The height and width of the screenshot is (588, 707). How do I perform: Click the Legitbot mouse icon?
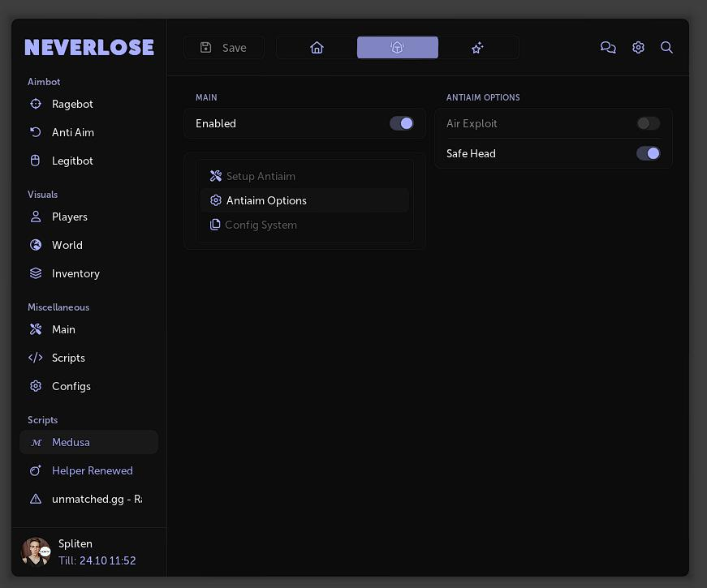tap(35, 161)
